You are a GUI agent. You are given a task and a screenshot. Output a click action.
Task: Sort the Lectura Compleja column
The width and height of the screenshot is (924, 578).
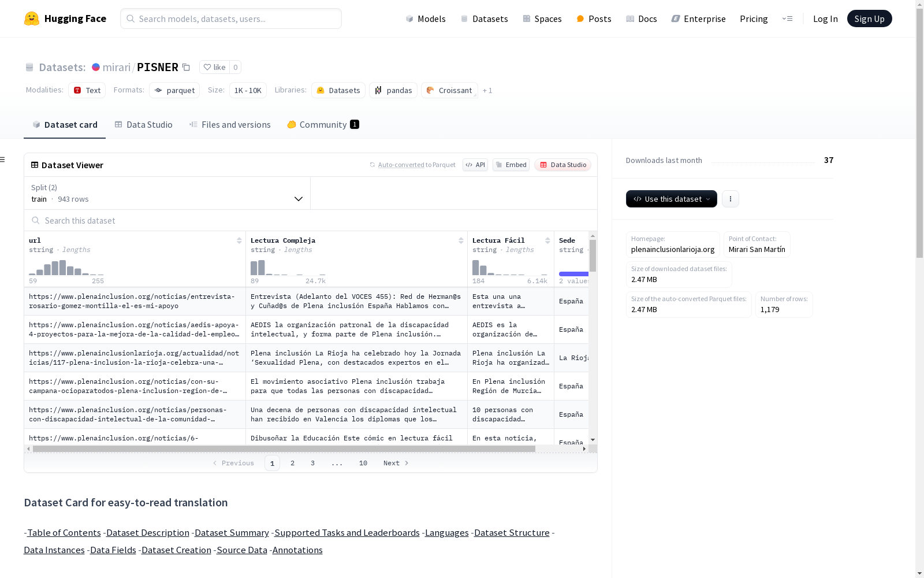[x=461, y=240]
